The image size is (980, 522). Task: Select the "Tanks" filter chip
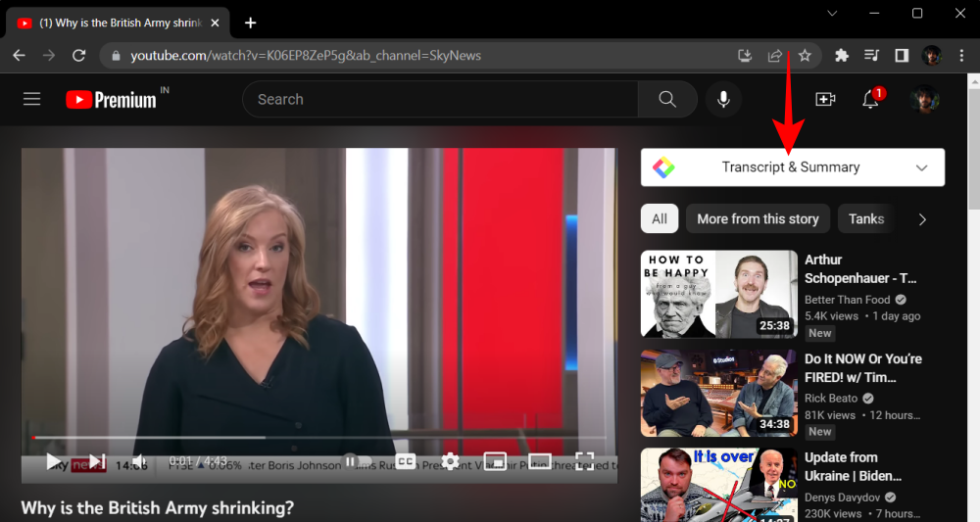click(x=866, y=219)
